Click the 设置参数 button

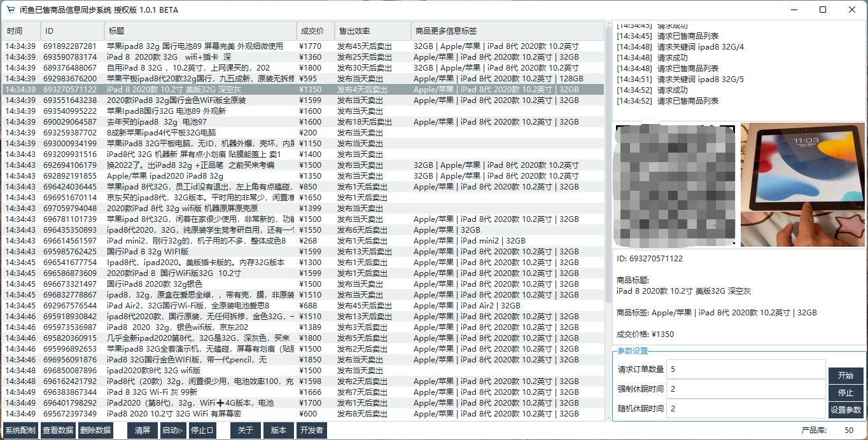click(846, 410)
